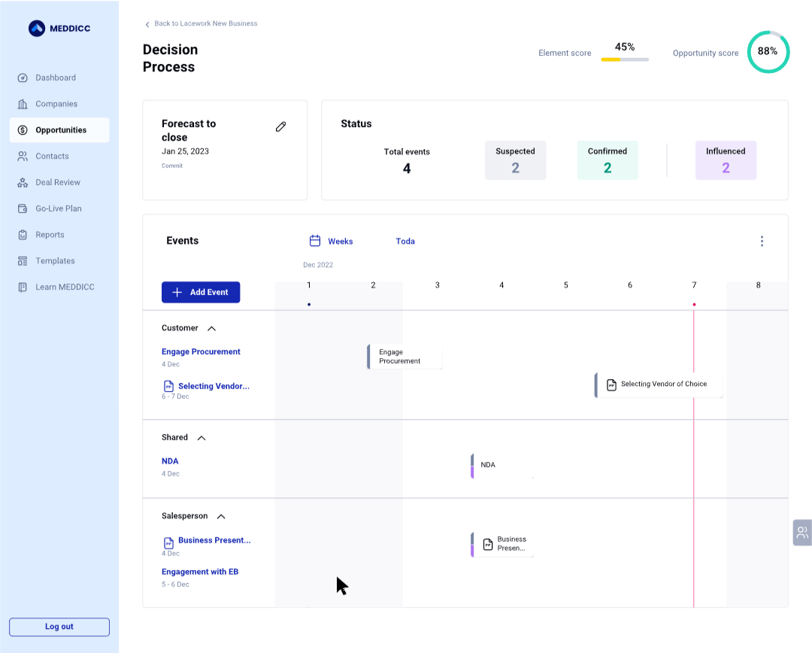Click the Element score progress bar
This screenshot has height=653, width=812.
pyautogui.click(x=624, y=59)
